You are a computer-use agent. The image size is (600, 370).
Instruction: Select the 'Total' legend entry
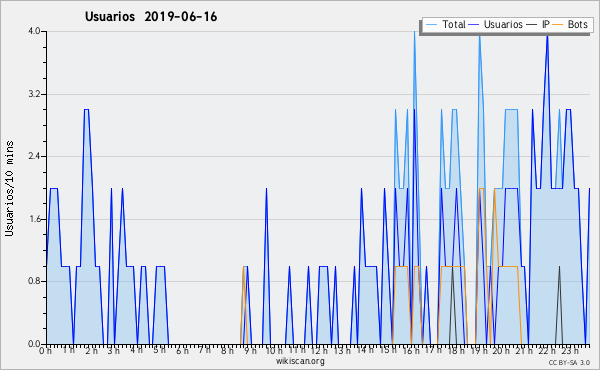pyautogui.click(x=453, y=24)
